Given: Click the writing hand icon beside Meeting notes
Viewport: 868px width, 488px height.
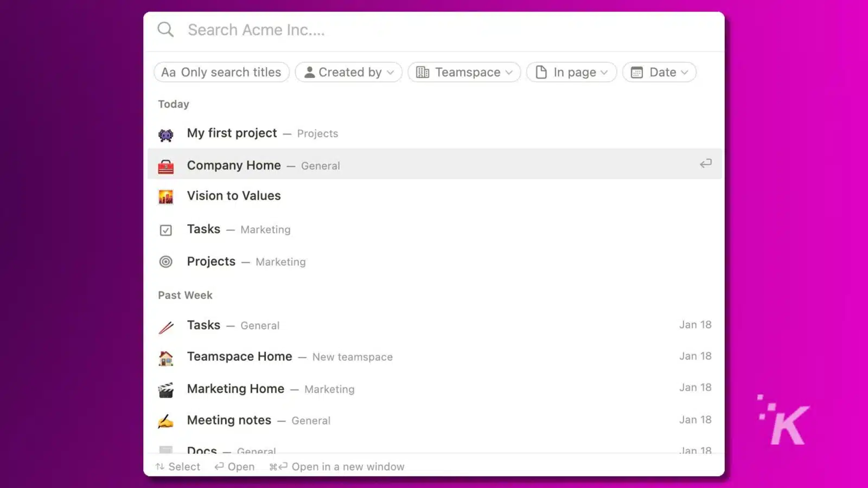Looking at the screenshot, I should (165, 421).
